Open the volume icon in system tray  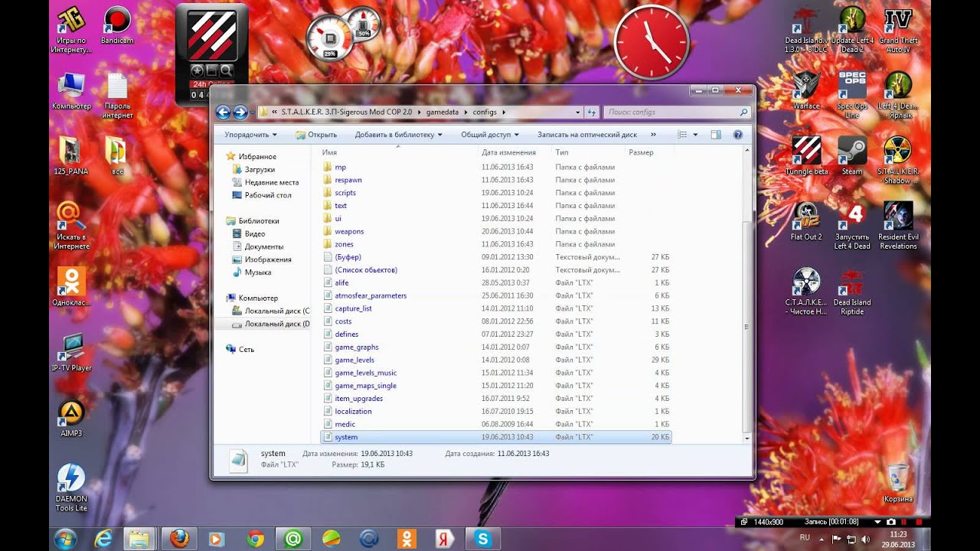click(x=866, y=540)
